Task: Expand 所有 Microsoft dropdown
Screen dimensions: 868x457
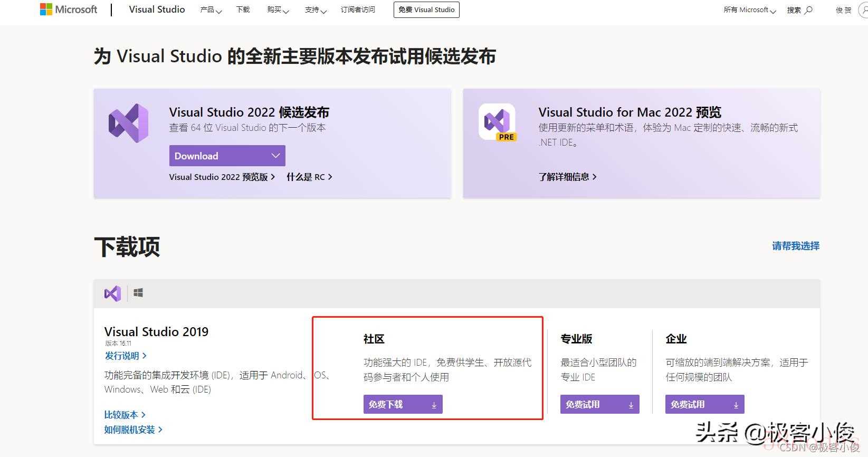Action: click(x=749, y=9)
